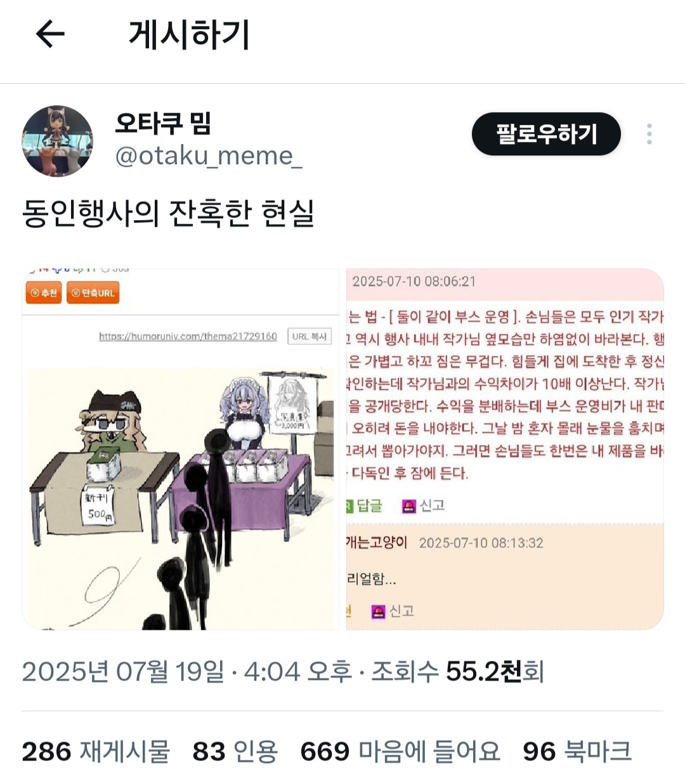
Task: Follow the account with 팔로우하기 button
Action: click(546, 134)
